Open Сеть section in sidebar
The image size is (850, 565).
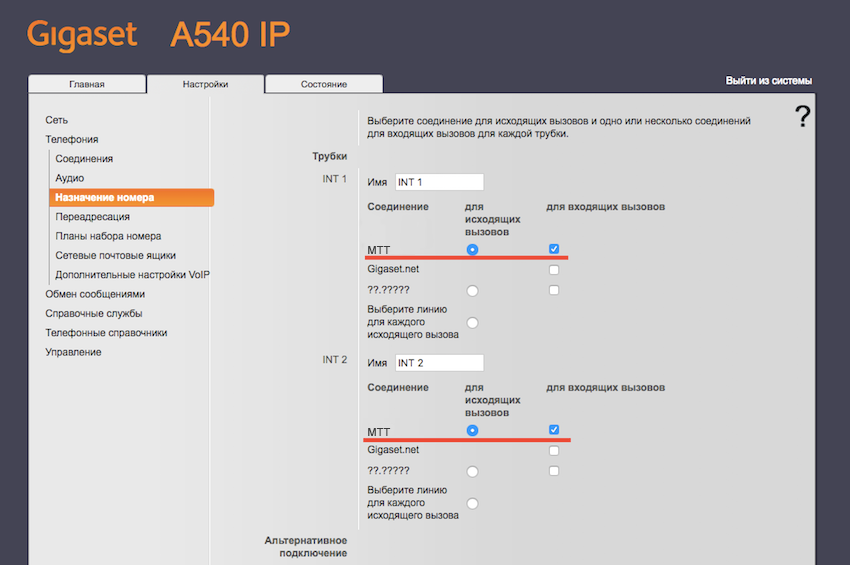(57, 120)
